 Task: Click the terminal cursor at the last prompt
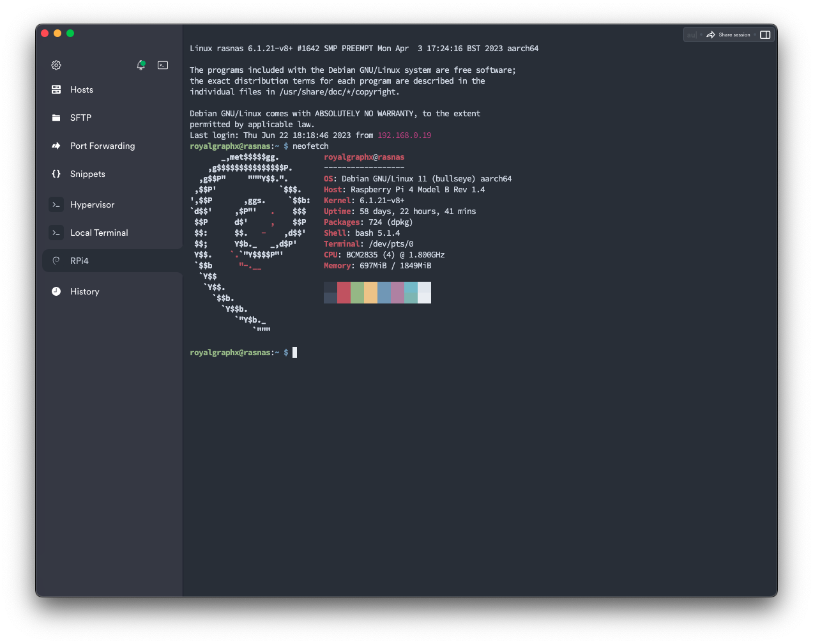point(294,353)
